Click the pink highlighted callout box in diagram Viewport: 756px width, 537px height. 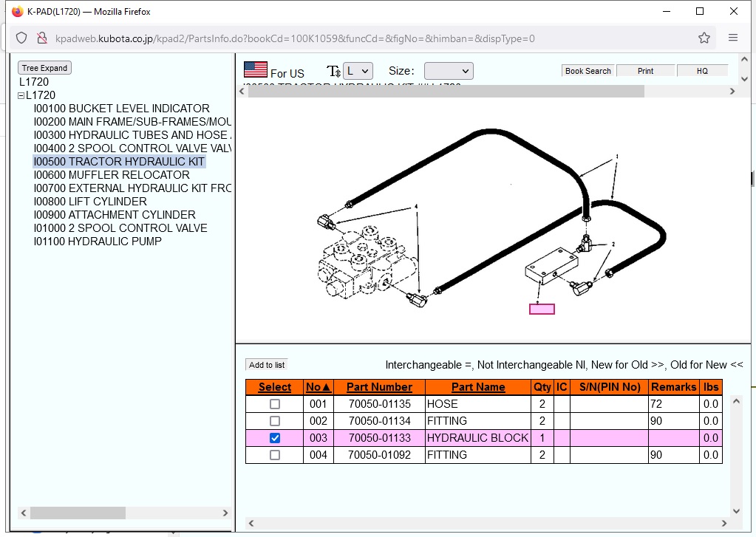tap(542, 309)
